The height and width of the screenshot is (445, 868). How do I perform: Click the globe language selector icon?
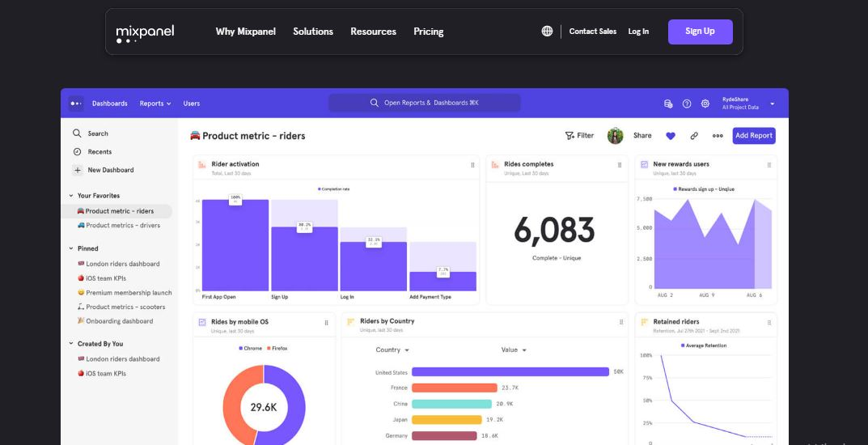[547, 32]
